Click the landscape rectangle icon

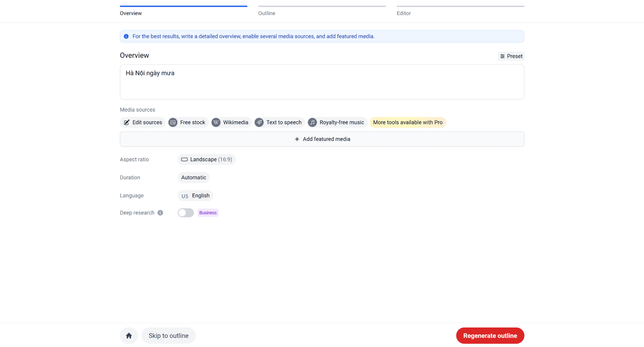point(184,159)
